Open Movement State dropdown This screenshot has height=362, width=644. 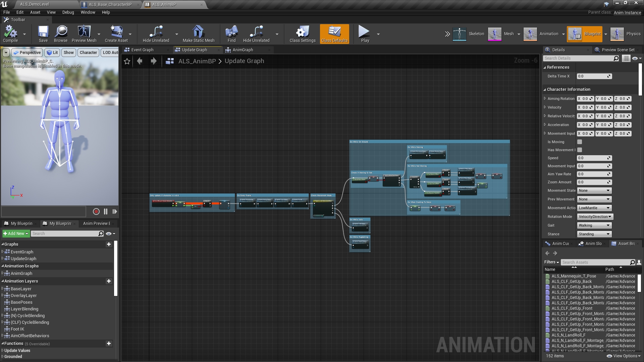(594, 190)
